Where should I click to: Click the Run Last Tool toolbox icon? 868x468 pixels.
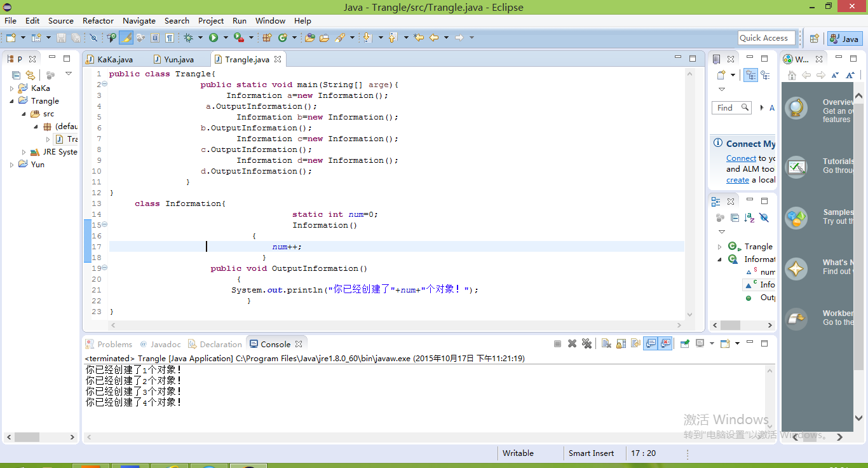[239, 38]
